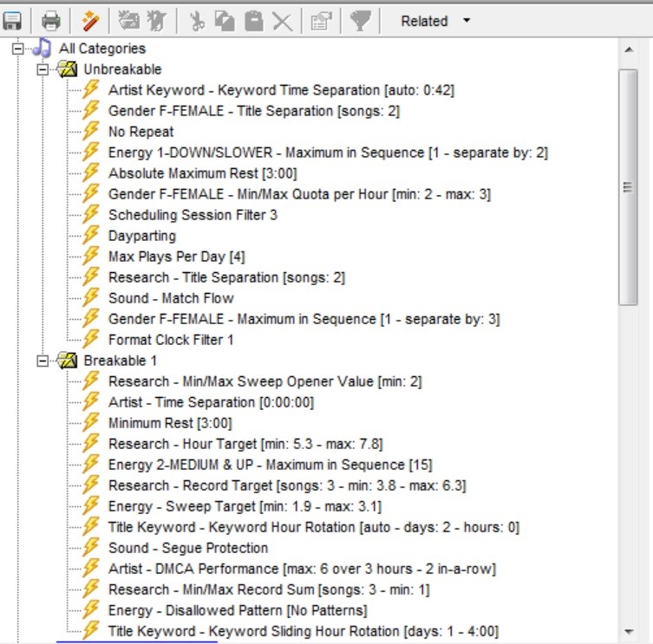Click the Paste clipboard icon
The height and width of the screenshot is (644, 653).
253,21
